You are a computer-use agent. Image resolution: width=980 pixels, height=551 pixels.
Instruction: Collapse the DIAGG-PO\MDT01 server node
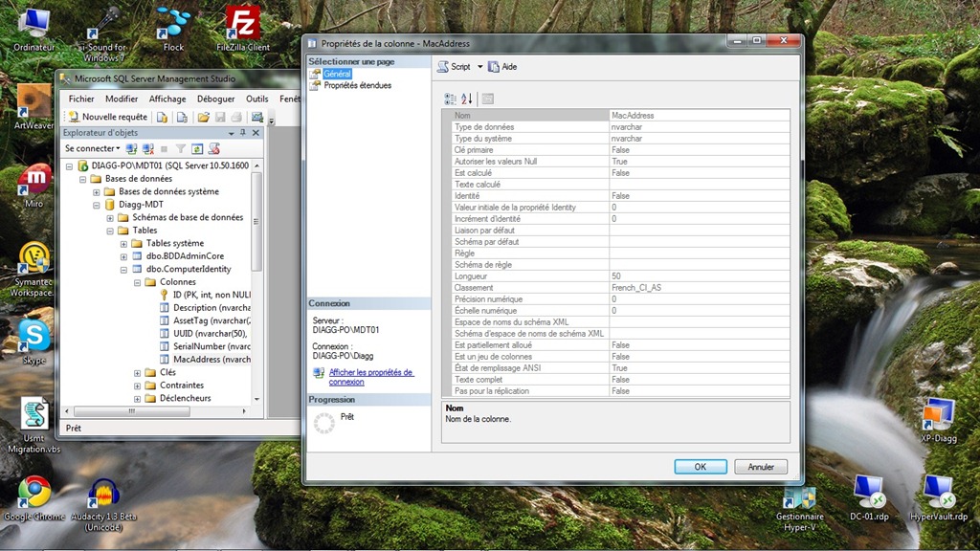(x=69, y=166)
